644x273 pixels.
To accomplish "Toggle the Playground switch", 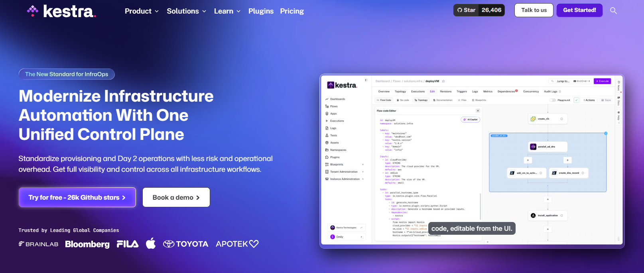I will (x=553, y=100).
